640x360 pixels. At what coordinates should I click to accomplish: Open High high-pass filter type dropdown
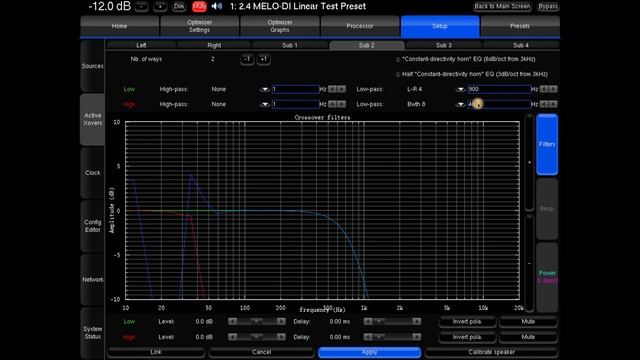click(x=265, y=104)
